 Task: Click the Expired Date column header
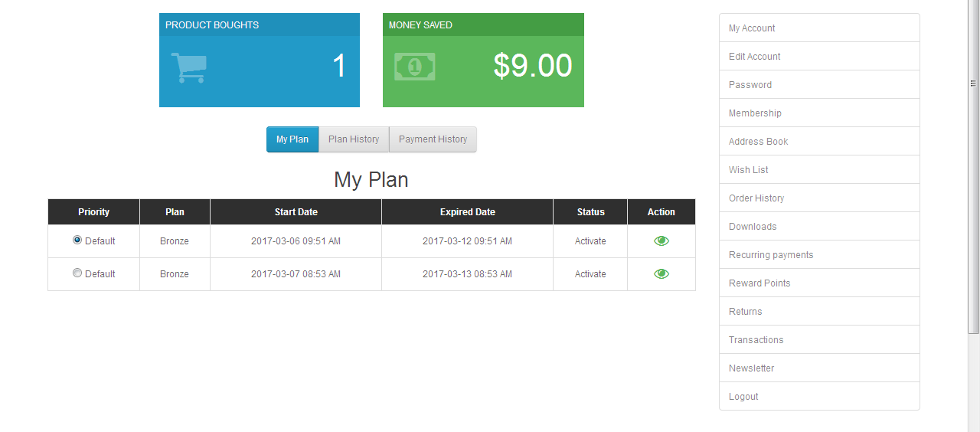coord(467,212)
